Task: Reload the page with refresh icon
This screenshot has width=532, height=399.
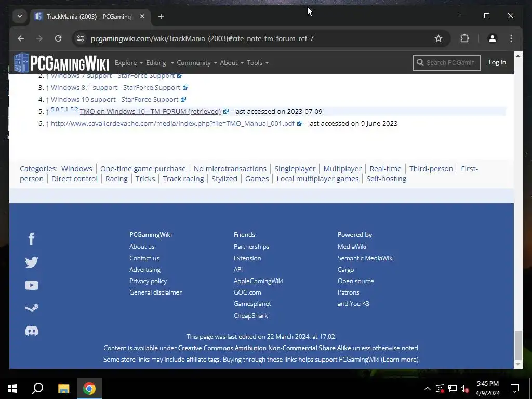Action: [x=58, y=38]
